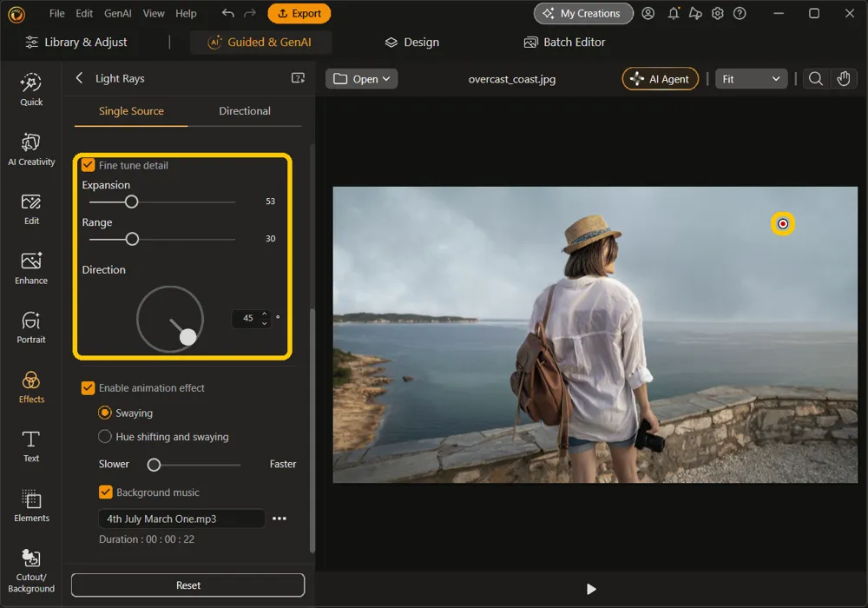Switch to Library & Adjust tab
This screenshot has width=868, height=608.
point(76,42)
